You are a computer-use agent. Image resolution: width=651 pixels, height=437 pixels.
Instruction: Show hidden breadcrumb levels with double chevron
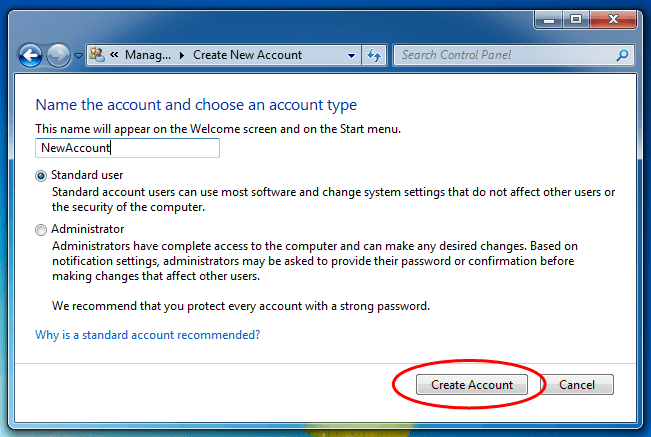click(114, 55)
